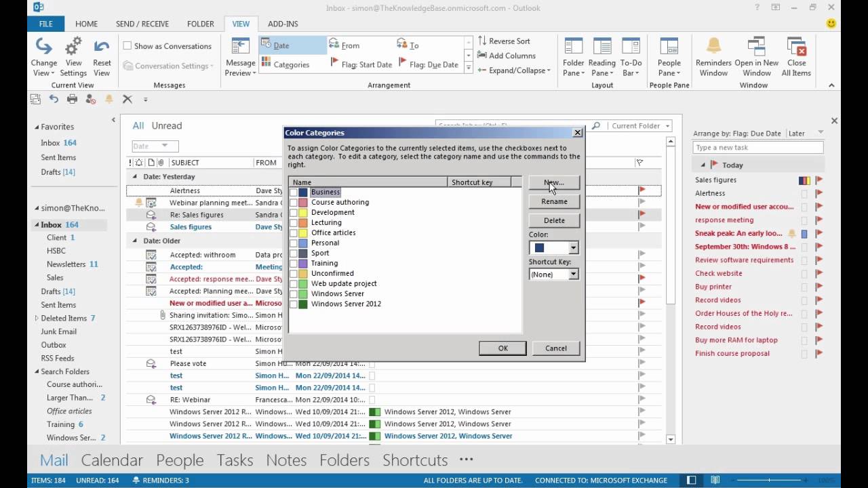Click the Delete button in Color Categories
This screenshot has width=868, height=488.
554,220
